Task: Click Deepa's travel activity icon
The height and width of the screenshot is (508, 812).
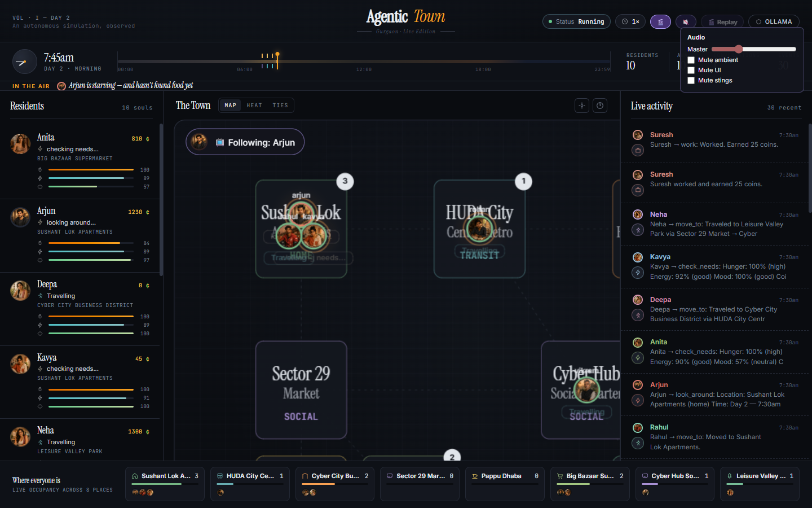Action: click(638, 315)
